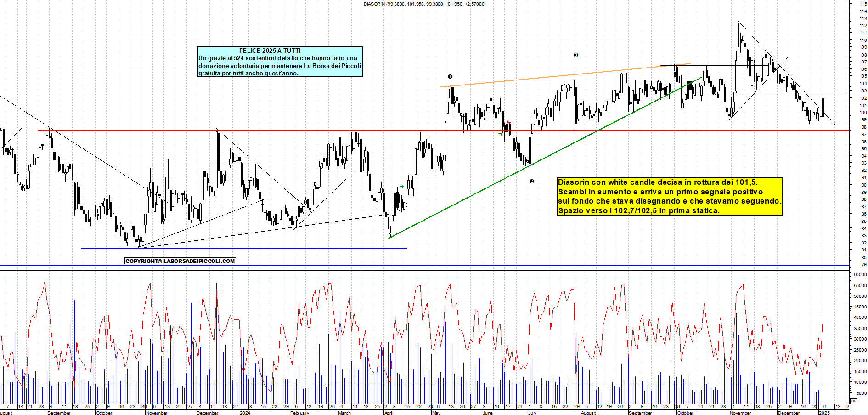The height and width of the screenshot is (415, 868).
Task: Click the COPYRIGHT LABORSADEIPICCOLI.COM label
Action: [180, 261]
